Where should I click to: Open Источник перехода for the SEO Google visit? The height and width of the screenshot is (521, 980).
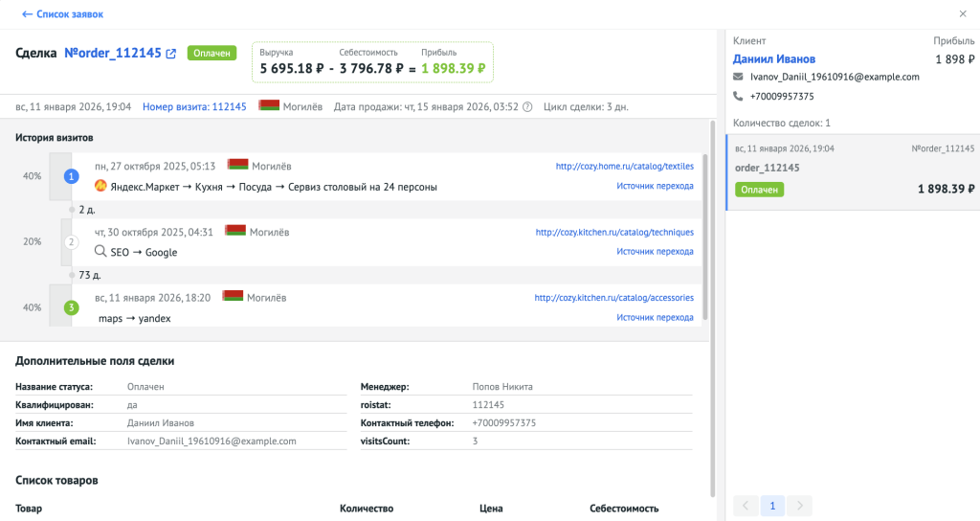pyautogui.click(x=655, y=251)
